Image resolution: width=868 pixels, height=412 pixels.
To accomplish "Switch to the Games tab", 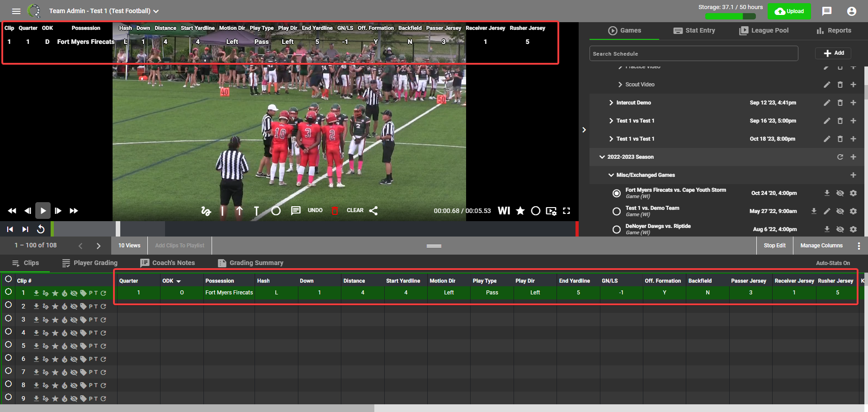I will coord(624,30).
